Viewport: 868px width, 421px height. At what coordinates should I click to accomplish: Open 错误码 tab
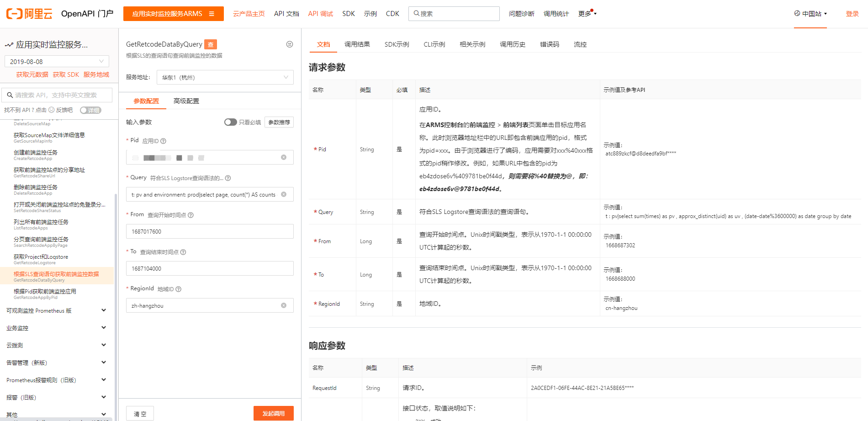coord(550,44)
